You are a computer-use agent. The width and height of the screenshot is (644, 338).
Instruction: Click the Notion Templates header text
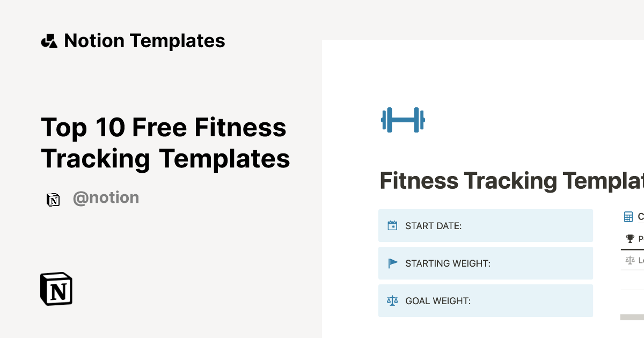[144, 40]
